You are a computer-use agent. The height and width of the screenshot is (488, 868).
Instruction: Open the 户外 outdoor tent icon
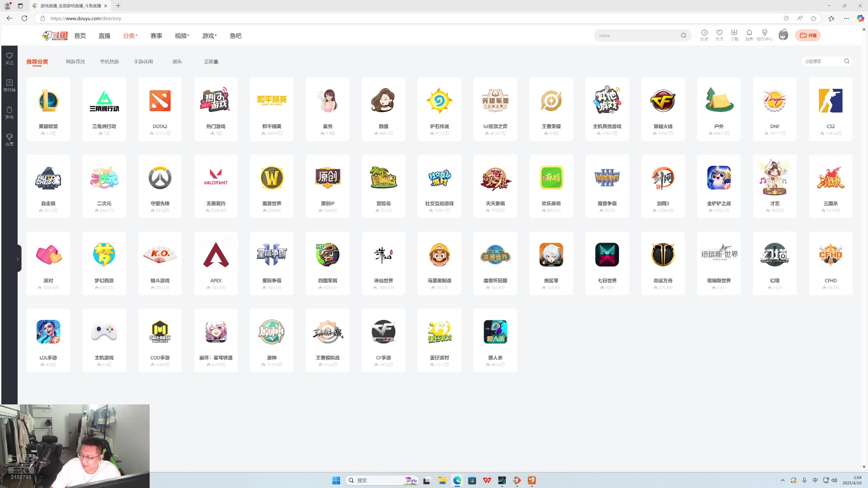tap(719, 101)
